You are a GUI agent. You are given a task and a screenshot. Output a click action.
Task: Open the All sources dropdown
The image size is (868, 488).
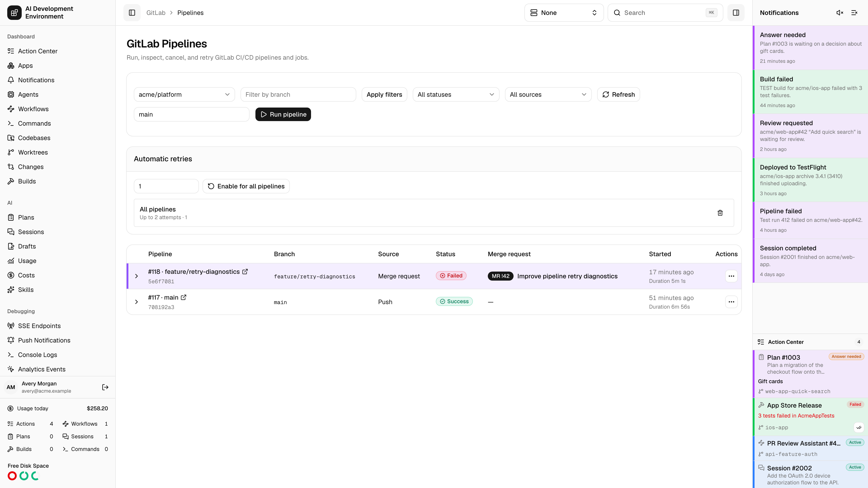548,95
